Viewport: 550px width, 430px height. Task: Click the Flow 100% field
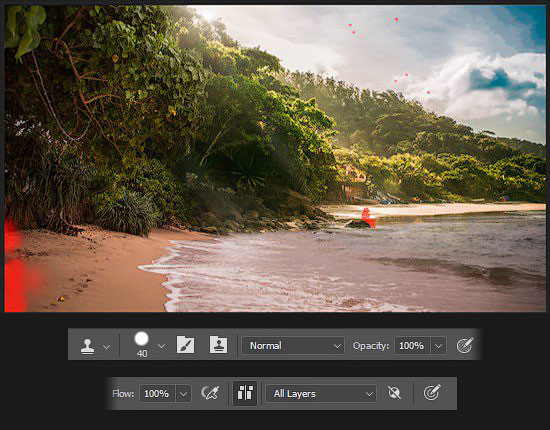pyautogui.click(x=157, y=394)
